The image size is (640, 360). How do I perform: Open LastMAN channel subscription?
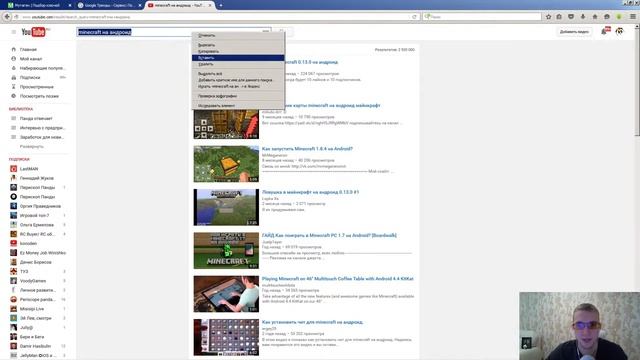click(29, 169)
